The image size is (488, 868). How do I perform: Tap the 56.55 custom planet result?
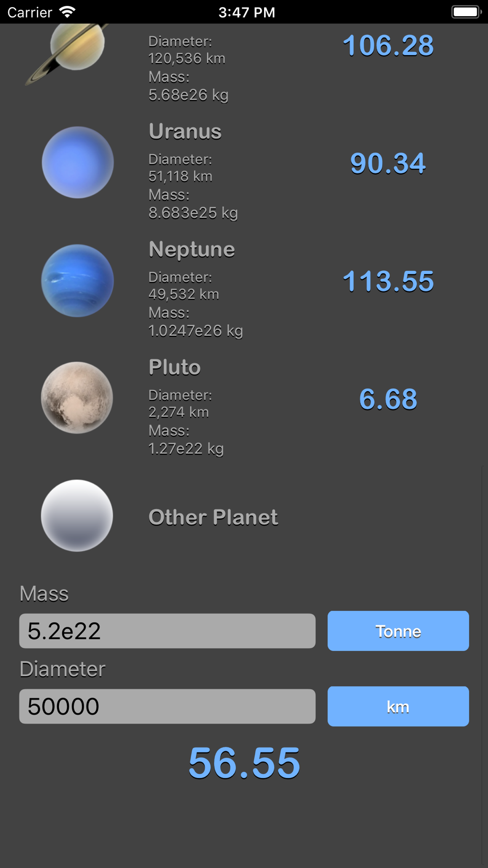coord(244,763)
